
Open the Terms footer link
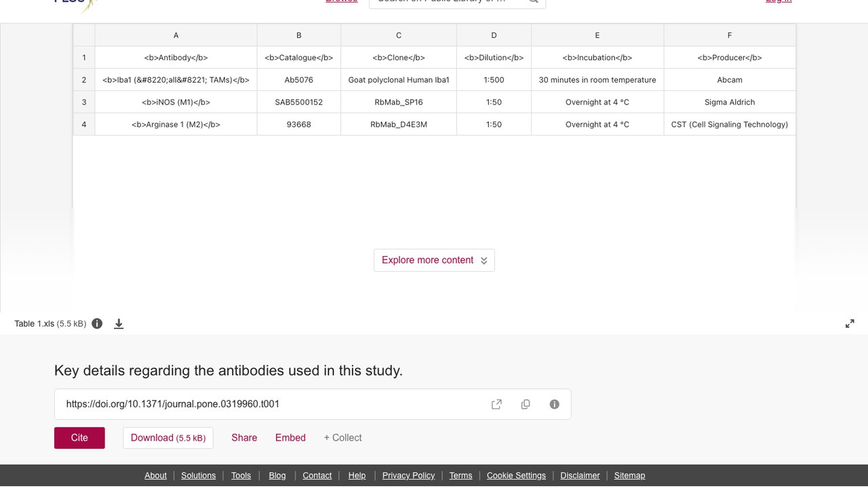point(460,475)
